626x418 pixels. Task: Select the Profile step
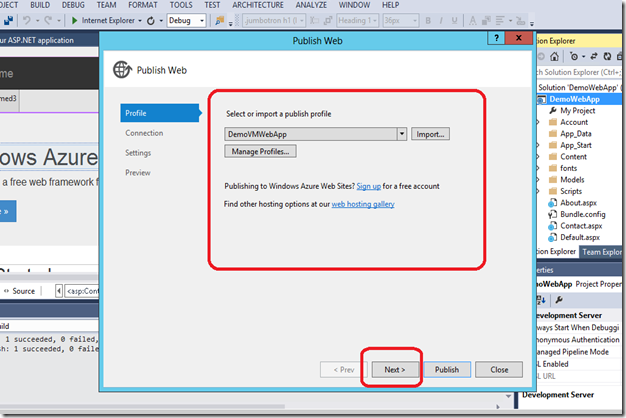pos(160,113)
